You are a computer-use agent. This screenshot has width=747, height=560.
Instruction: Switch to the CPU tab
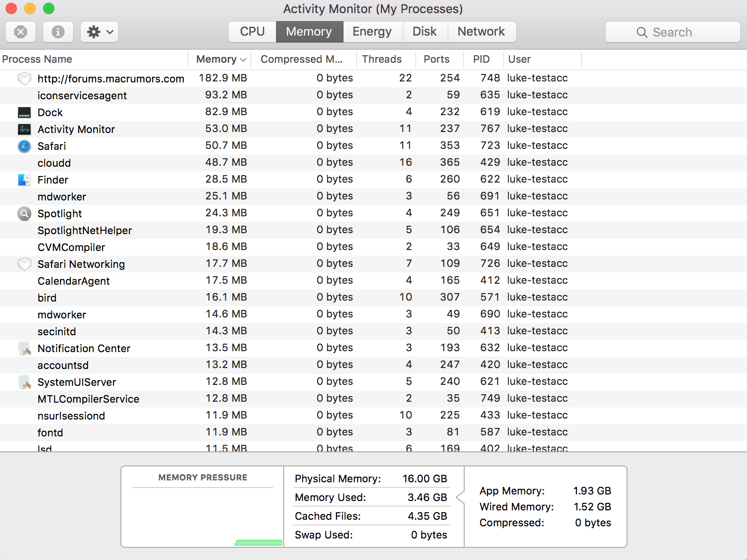pos(253,32)
